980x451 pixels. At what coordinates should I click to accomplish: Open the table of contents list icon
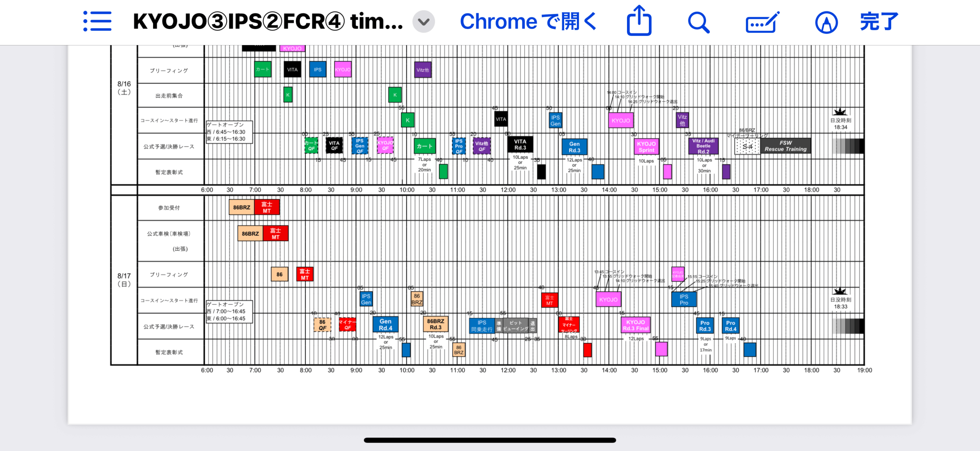point(97,21)
